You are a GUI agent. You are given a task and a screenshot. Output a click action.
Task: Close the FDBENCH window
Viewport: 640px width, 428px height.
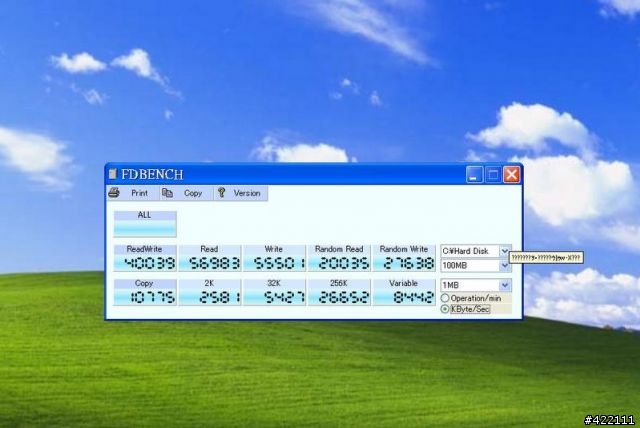point(511,175)
